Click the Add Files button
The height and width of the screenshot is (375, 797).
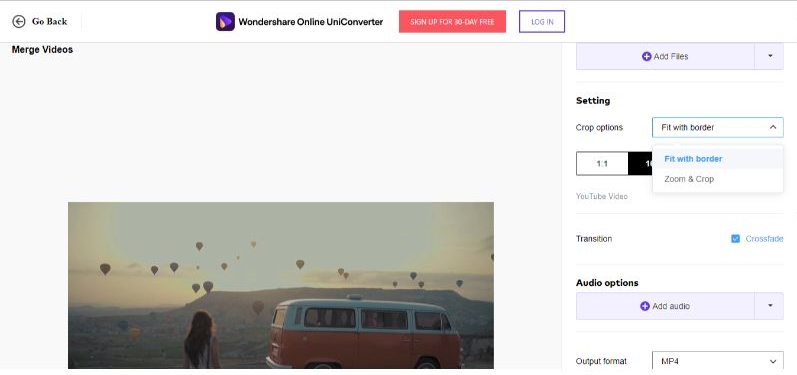point(665,56)
